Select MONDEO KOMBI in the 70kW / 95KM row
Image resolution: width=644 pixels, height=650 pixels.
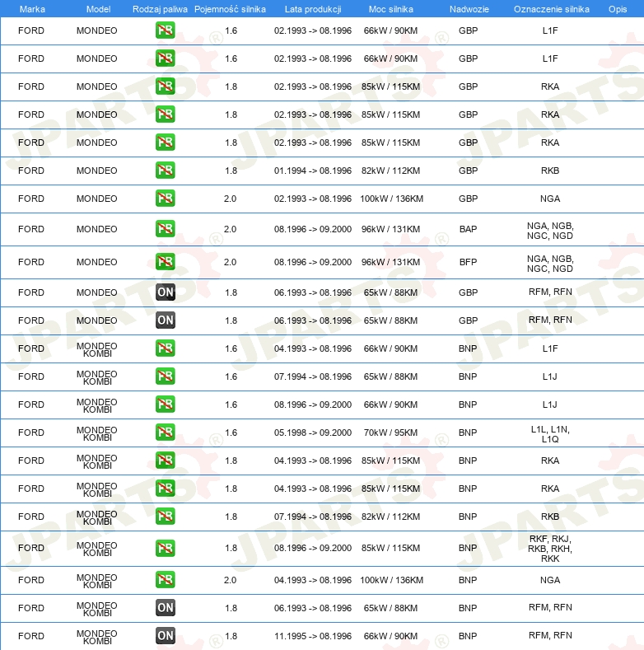pos(97,433)
